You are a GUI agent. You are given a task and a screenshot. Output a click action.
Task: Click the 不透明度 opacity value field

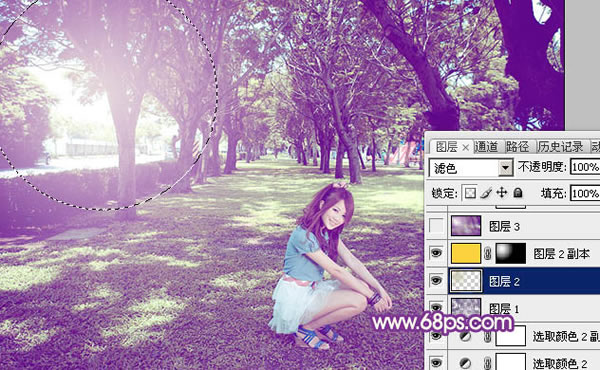[585, 167]
